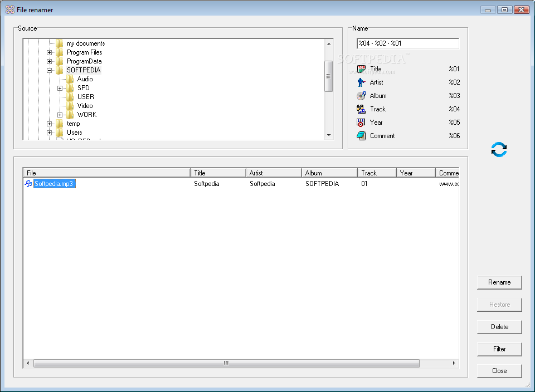Sort by the Title column header
Viewport: 535px width, 392px height.
(x=218, y=173)
